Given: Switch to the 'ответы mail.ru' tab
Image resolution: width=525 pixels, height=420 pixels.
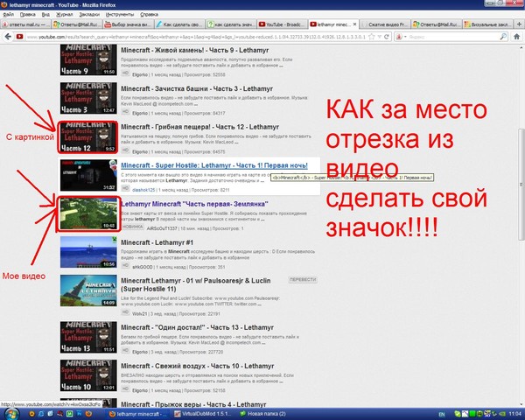Looking at the screenshot, I should 25,24.
